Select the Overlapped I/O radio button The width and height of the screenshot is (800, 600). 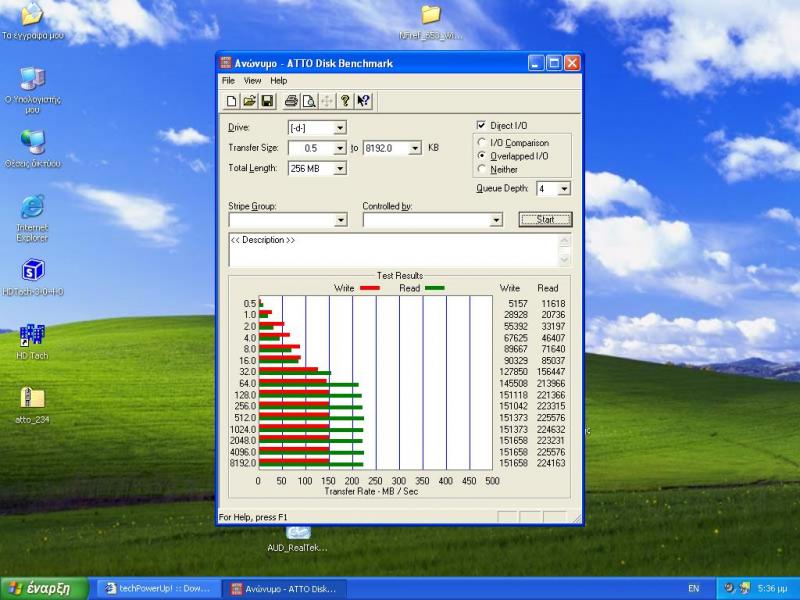tap(481, 156)
